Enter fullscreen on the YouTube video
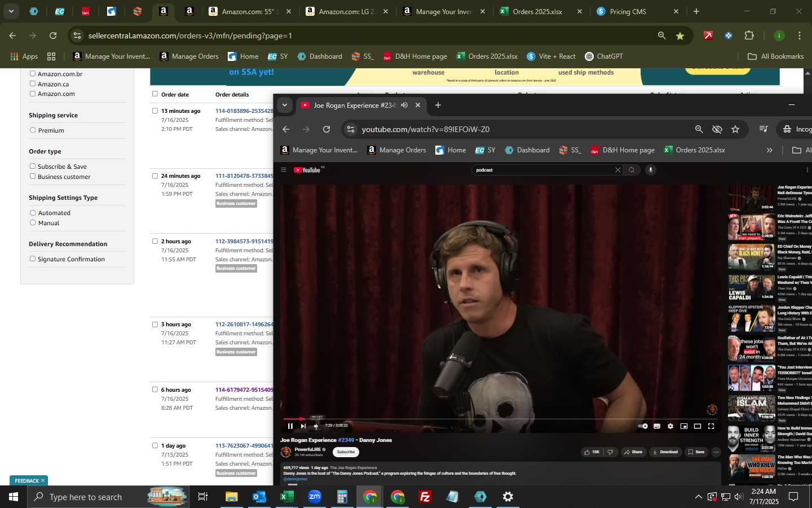This screenshot has height=508, width=812. tap(711, 426)
